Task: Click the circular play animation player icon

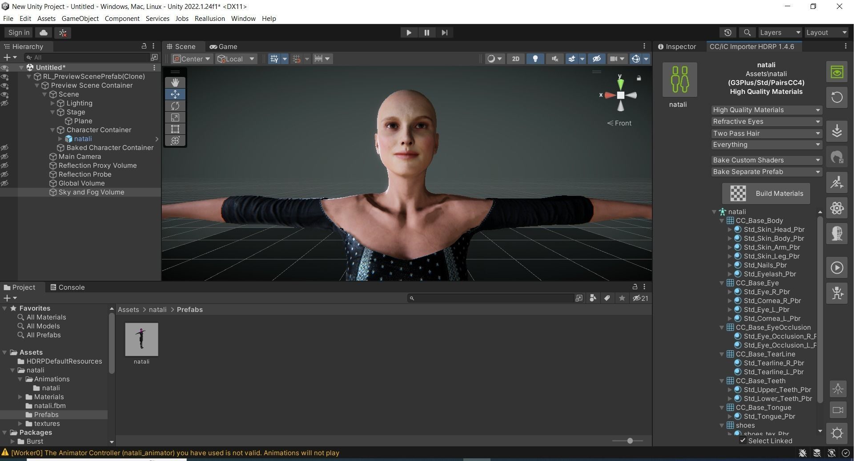Action: tap(837, 267)
